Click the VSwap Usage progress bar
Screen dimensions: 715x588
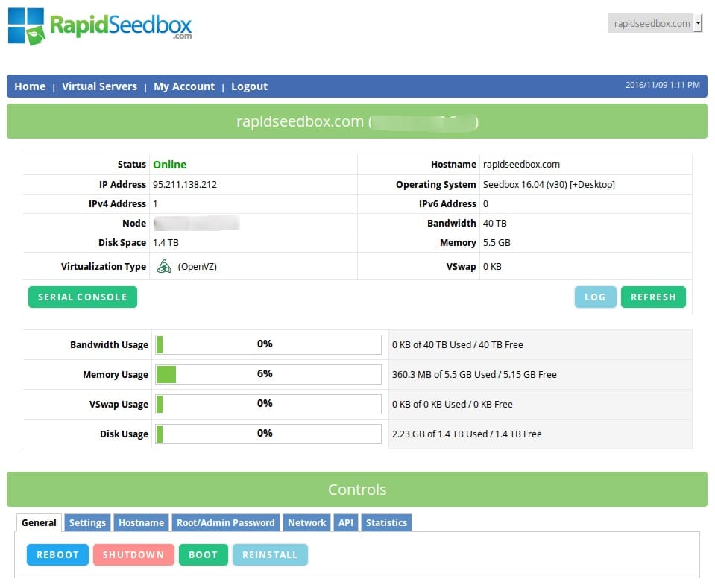click(268, 405)
